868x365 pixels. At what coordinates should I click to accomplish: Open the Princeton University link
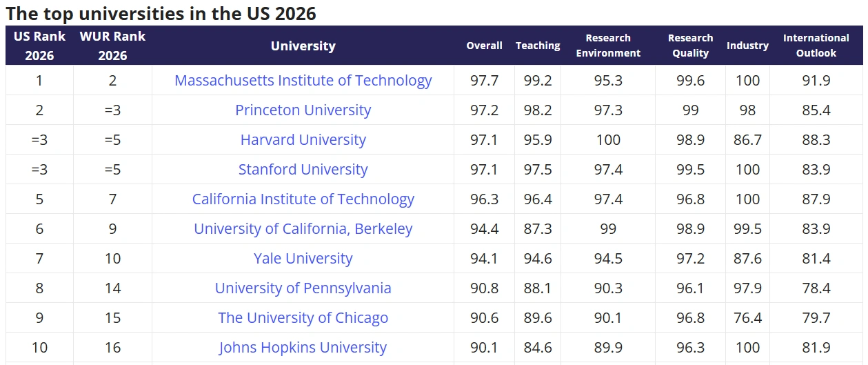303,110
